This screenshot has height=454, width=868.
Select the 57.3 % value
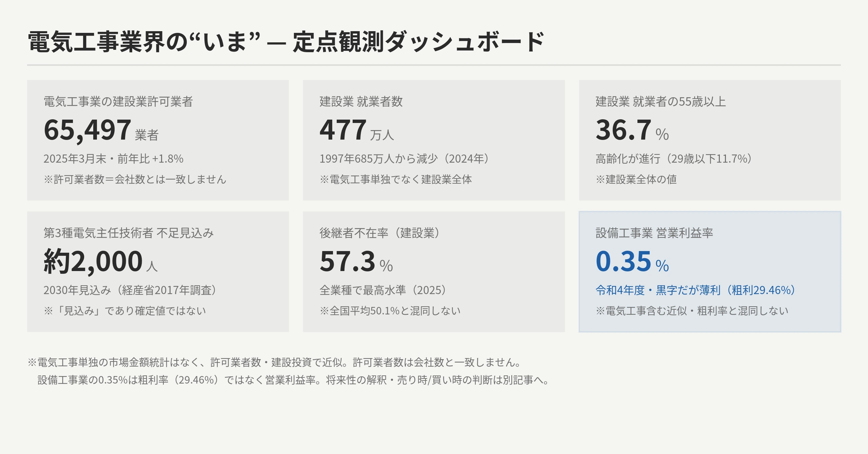point(356,262)
